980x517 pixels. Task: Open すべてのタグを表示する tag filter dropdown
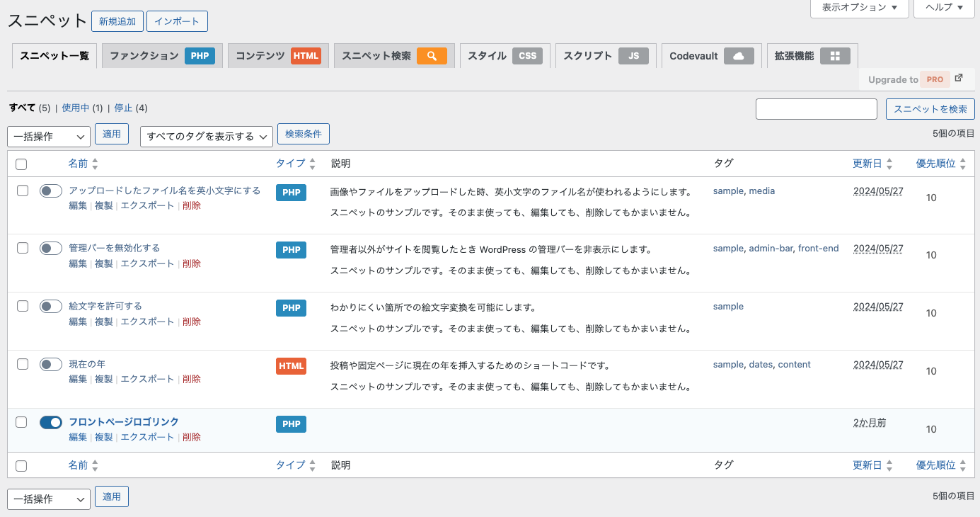click(x=207, y=137)
